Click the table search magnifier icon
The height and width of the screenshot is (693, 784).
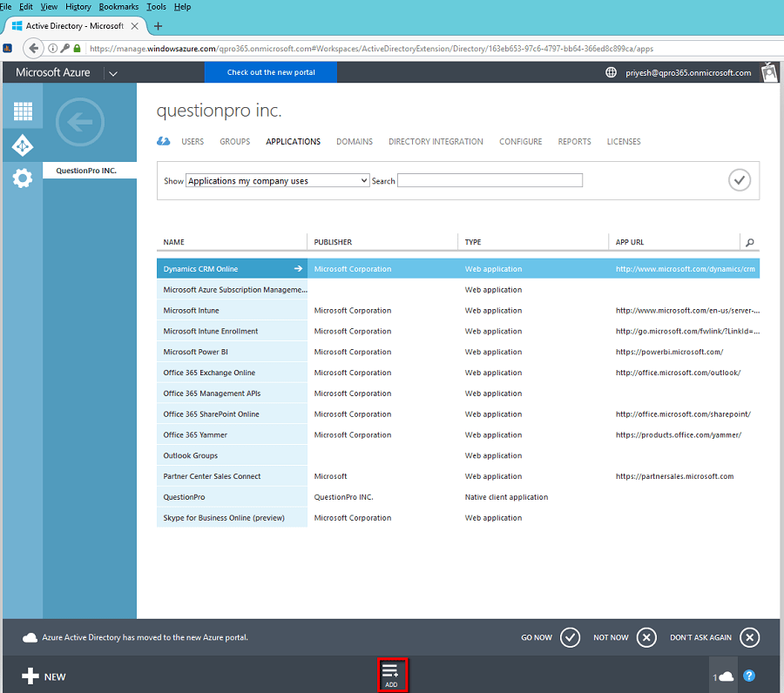749,242
